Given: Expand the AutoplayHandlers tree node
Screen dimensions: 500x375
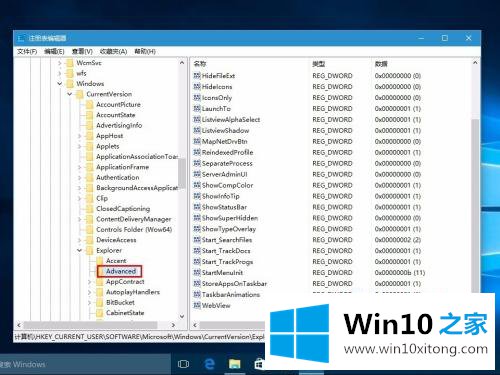Looking at the screenshot, I should [x=89, y=292].
